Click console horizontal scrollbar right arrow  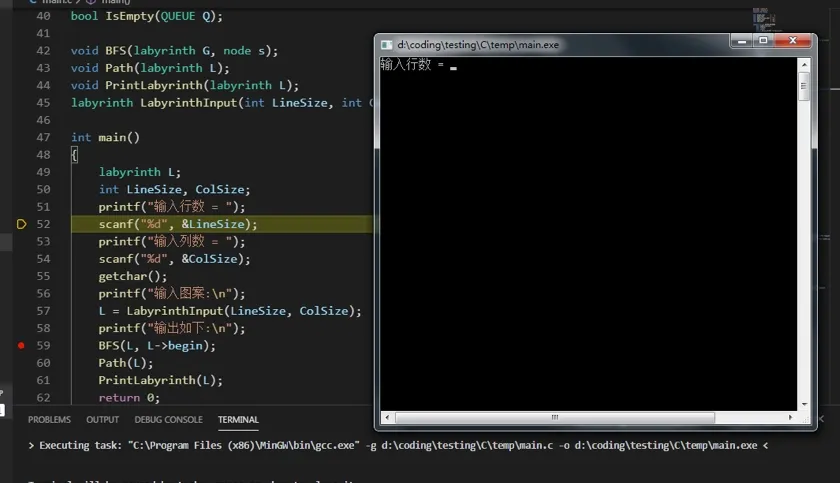(x=790, y=417)
